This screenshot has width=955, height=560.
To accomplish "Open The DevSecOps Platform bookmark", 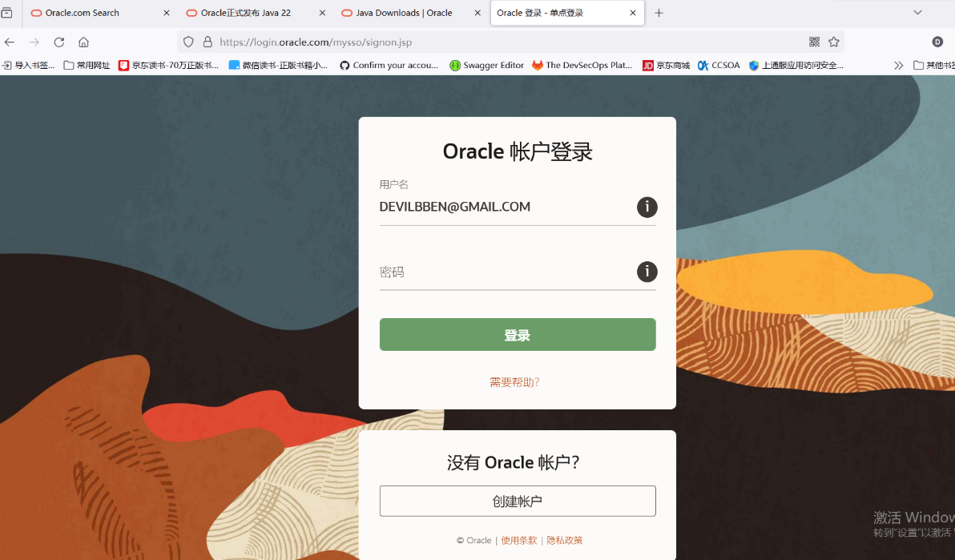I will point(582,65).
